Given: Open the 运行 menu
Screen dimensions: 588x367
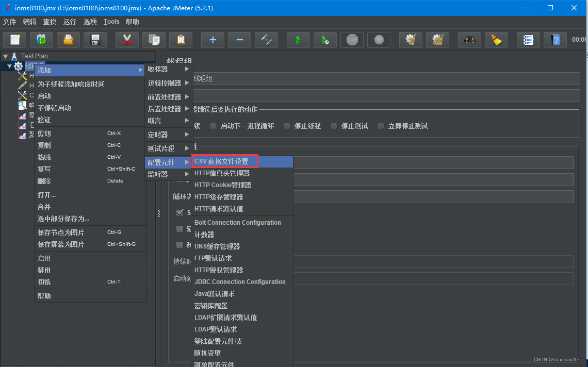Looking at the screenshot, I should 70,22.
